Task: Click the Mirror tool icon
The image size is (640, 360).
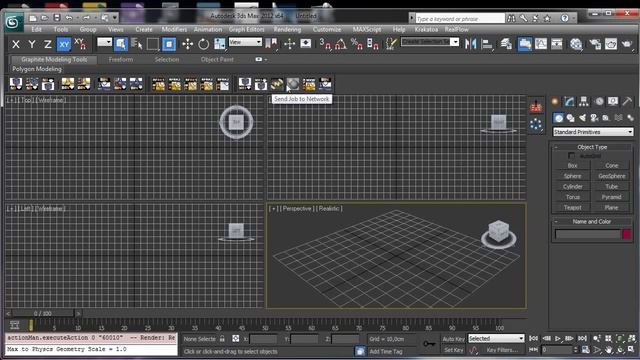Action: (x=471, y=44)
